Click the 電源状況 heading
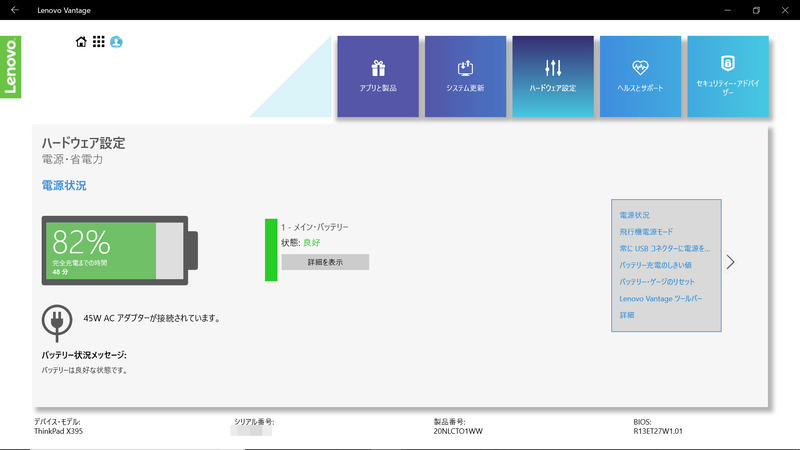The image size is (800, 450). click(x=64, y=185)
